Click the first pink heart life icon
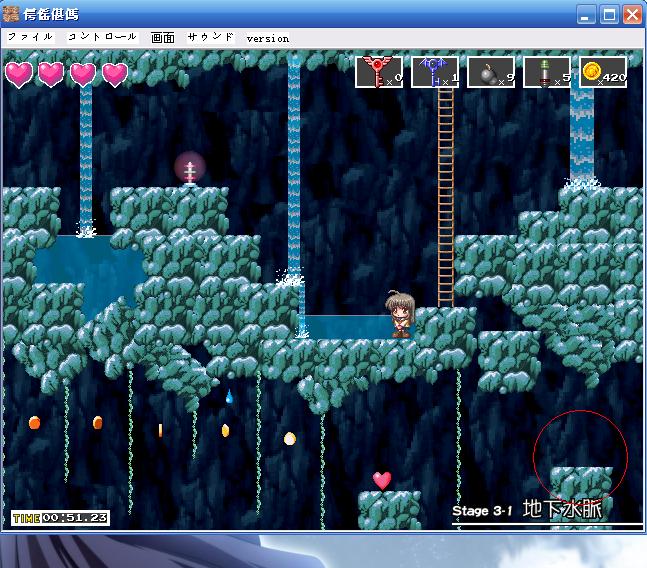Viewport: 647px width, 568px height. pyautogui.click(x=19, y=75)
